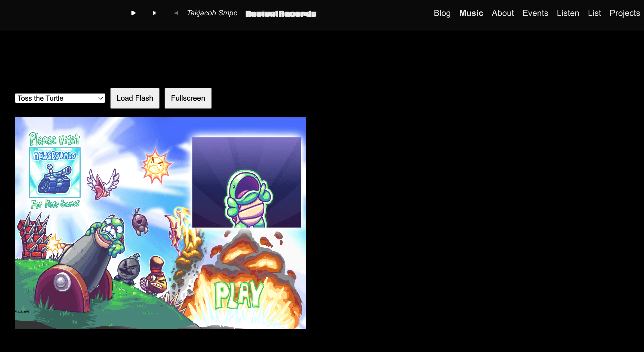Image resolution: width=644 pixels, height=352 pixels.
Task: Open the Projects page
Action: [x=624, y=13]
